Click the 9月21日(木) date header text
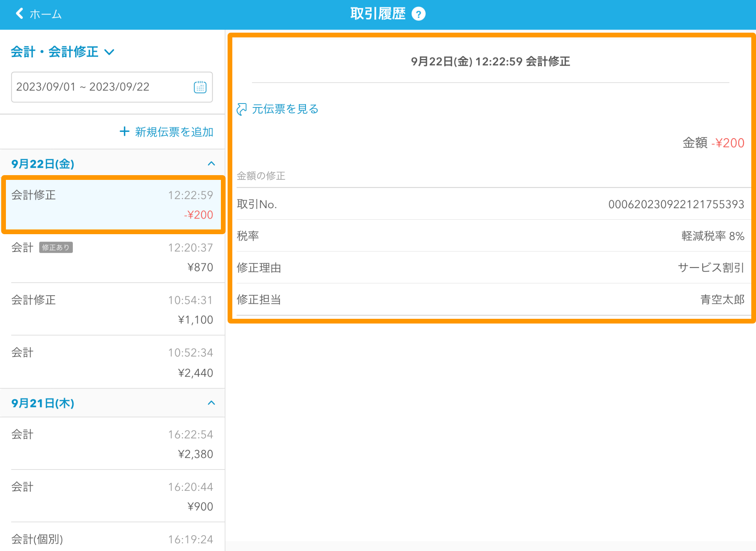This screenshot has width=756, height=551. coord(43,403)
